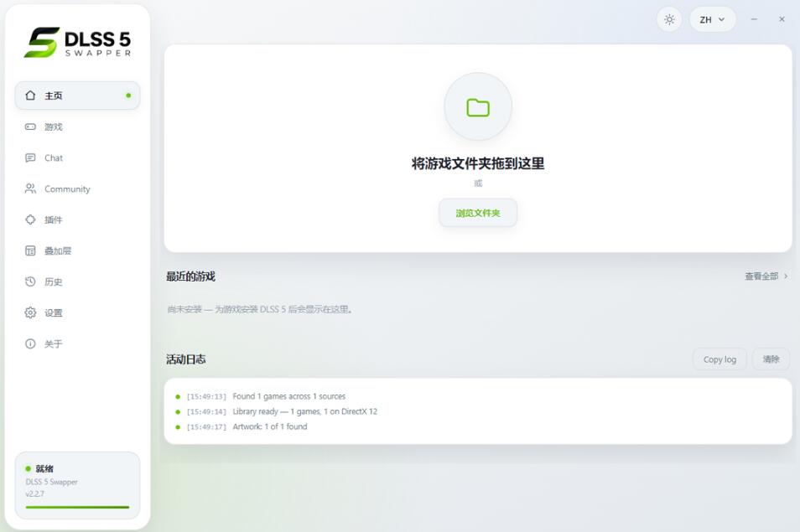
Task: Open the ZH language dropdown
Action: click(x=712, y=19)
